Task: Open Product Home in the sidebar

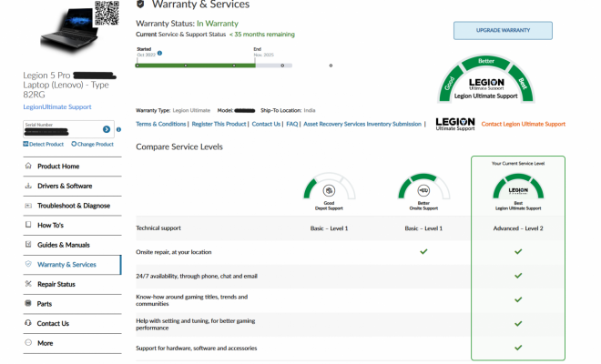Action: pyautogui.click(x=72, y=167)
